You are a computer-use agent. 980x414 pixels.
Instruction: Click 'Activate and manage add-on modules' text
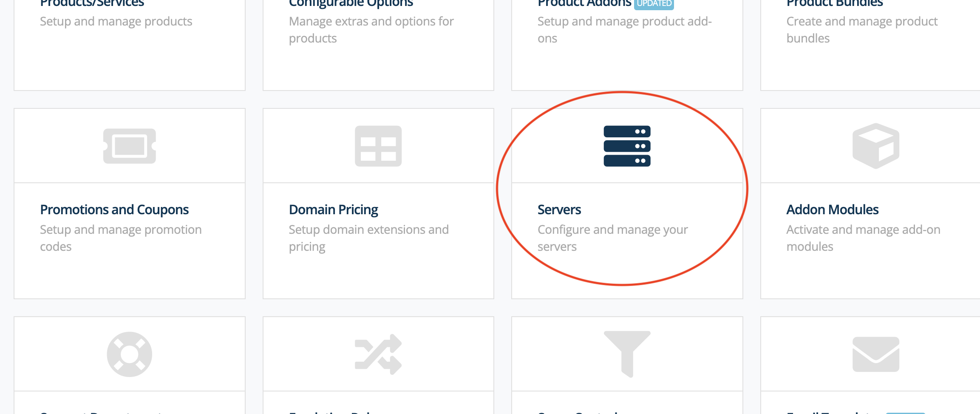coord(864,238)
